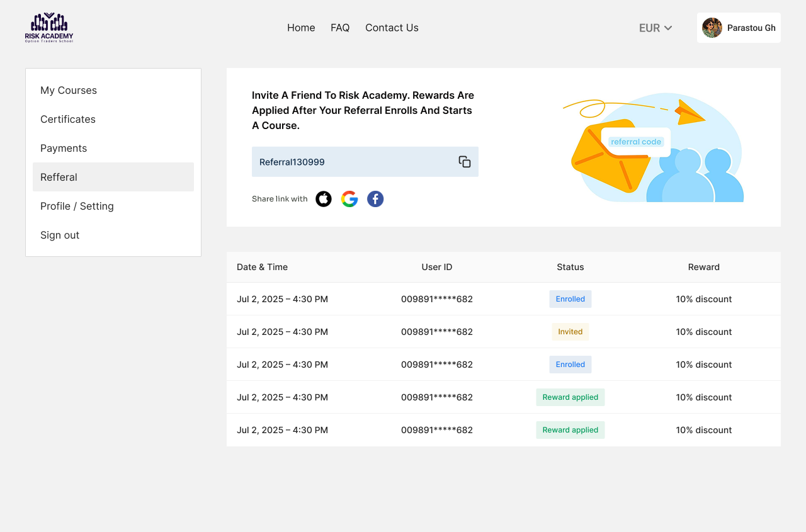Open My Courses in sidebar
Image resolution: width=806 pixels, height=532 pixels.
point(69,90)
